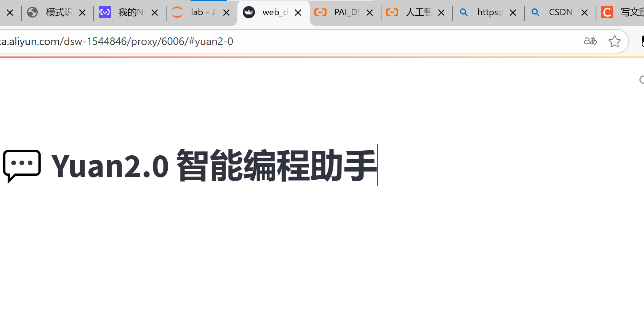This screenshot has height=330, width=644.
Task: Select the web_d active tab
Action: pos(272,13)
